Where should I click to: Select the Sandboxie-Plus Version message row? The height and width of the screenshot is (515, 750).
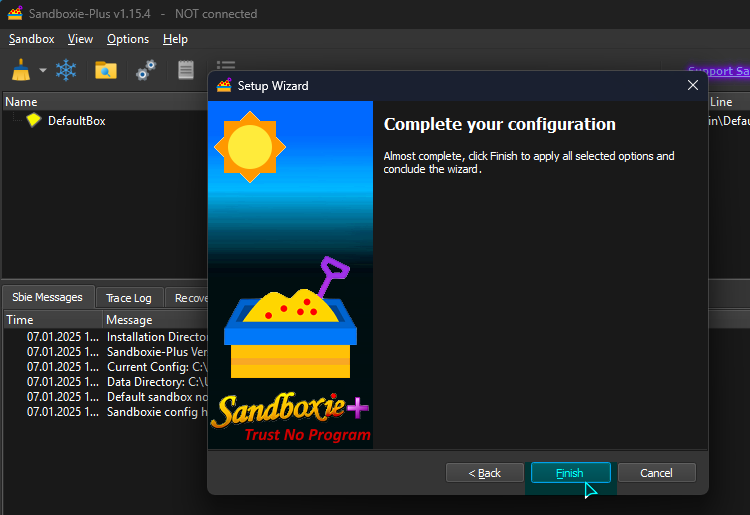click(x=106, y=352)
